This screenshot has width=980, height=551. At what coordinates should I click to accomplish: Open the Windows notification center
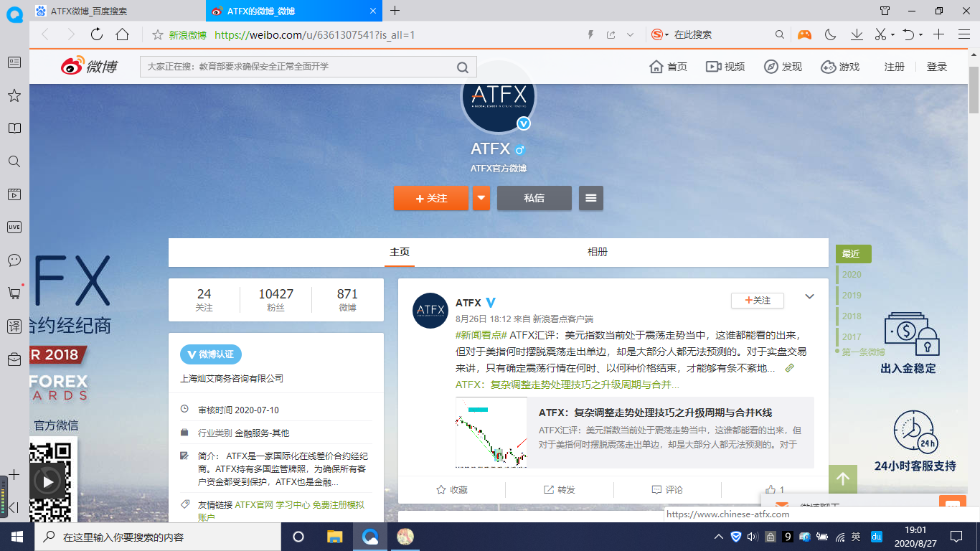pyautogui.click(x=956, y=537)
